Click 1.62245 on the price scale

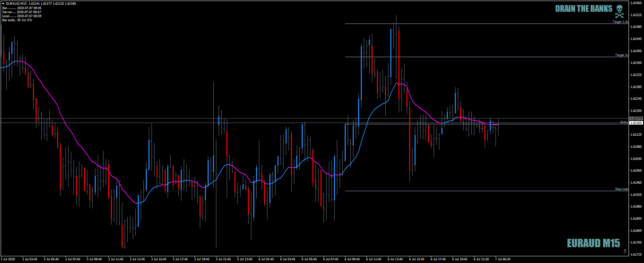[x=637, y=99]
